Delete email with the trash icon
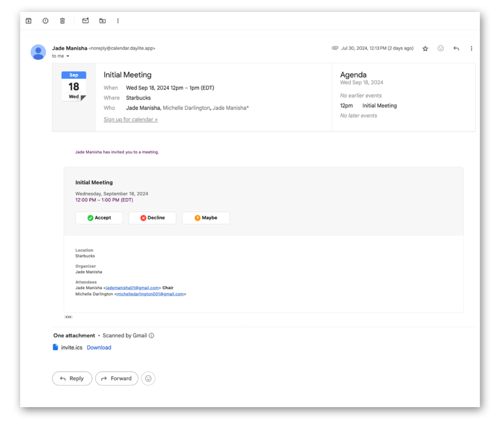This screenshot has height=425, width=504. click(63, 20)
